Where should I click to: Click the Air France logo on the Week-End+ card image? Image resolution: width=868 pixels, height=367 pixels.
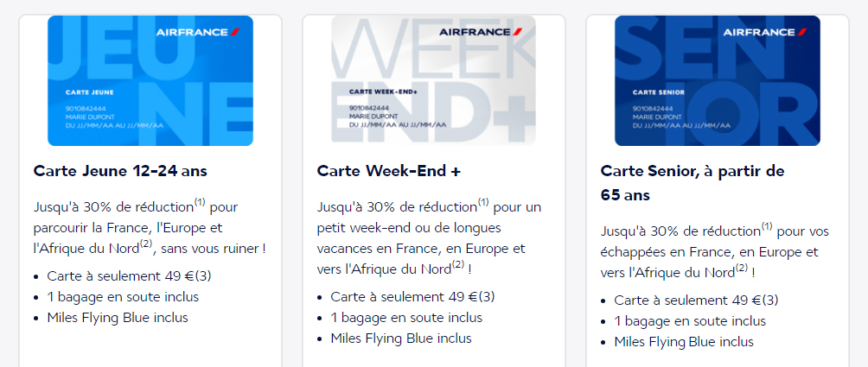[x=480, y=33]
